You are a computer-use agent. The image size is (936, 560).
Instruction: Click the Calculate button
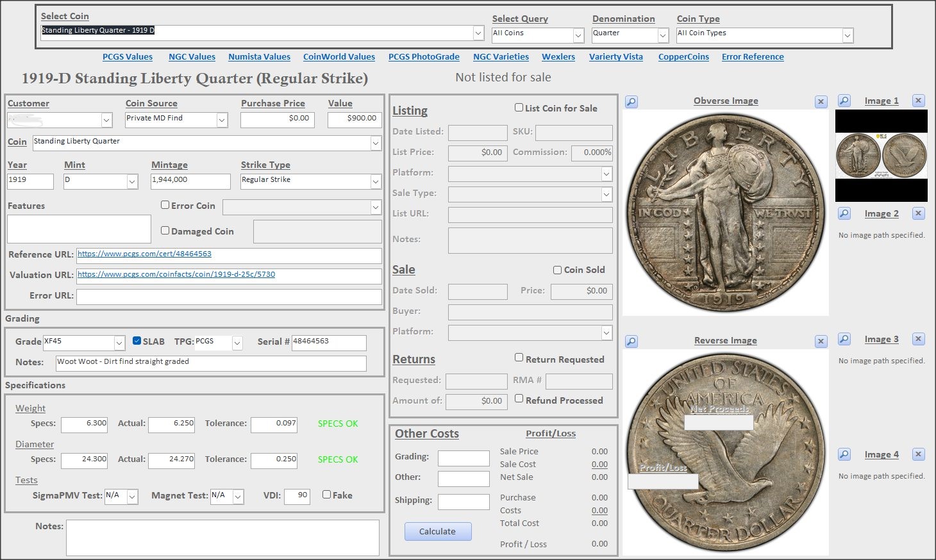438,531
